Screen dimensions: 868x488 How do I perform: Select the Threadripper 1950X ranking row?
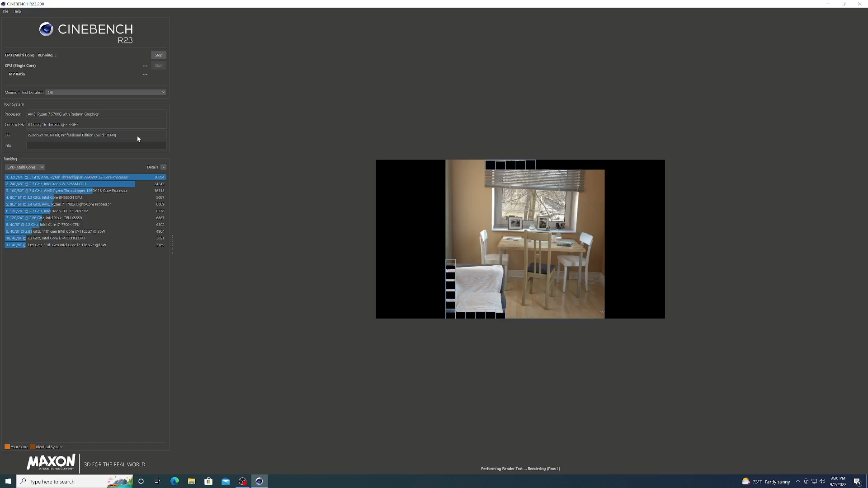point(85,191)
